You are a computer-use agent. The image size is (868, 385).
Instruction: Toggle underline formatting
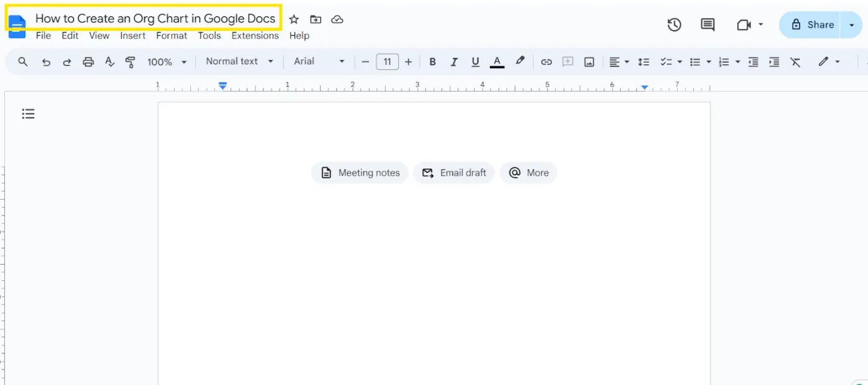tap(476, 61)
